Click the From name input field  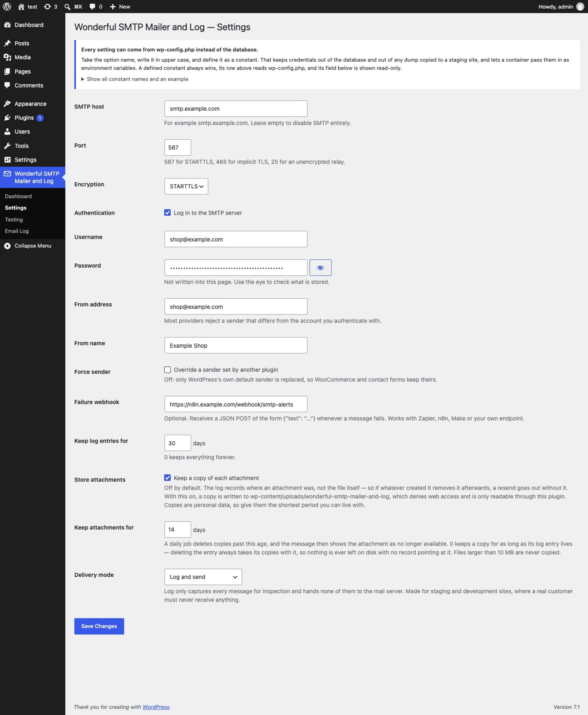pos(236,345)
